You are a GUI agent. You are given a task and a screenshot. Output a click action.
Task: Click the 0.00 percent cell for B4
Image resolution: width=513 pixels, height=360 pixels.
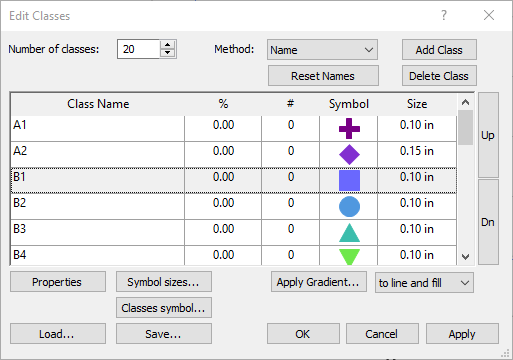pos(223,256)
